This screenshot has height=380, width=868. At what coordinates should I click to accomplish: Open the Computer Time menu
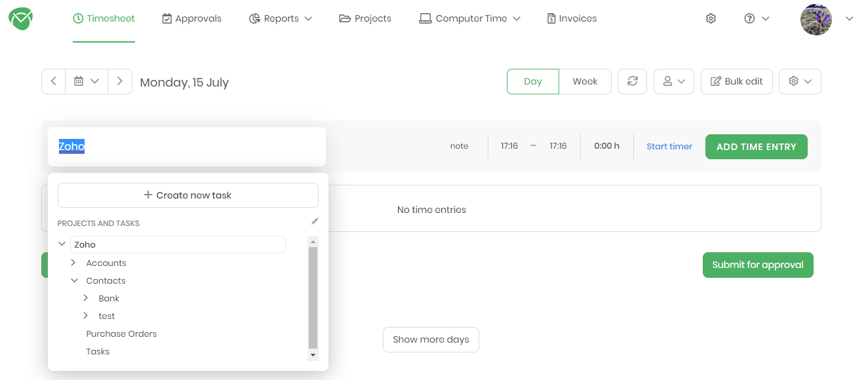(469, 18)
